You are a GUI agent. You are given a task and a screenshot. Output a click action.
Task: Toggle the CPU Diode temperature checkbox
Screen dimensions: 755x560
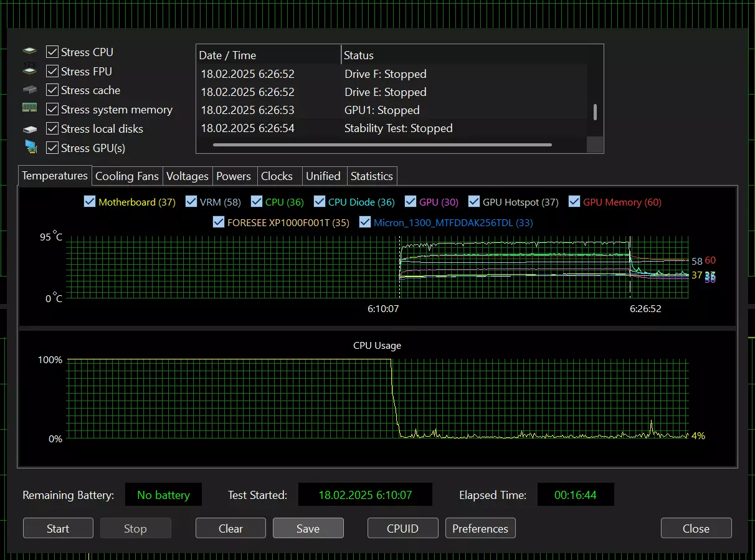(320, 202)
